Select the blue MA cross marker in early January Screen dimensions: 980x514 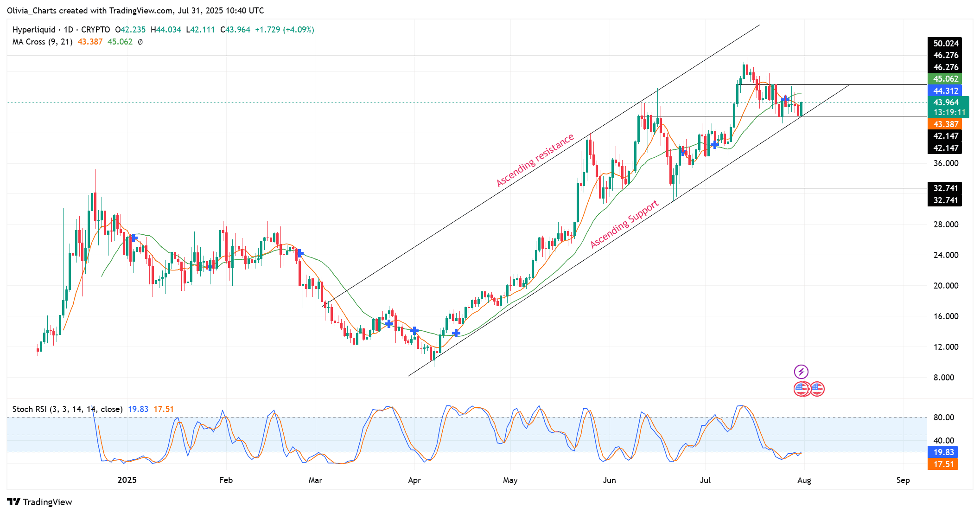point(134,238)
